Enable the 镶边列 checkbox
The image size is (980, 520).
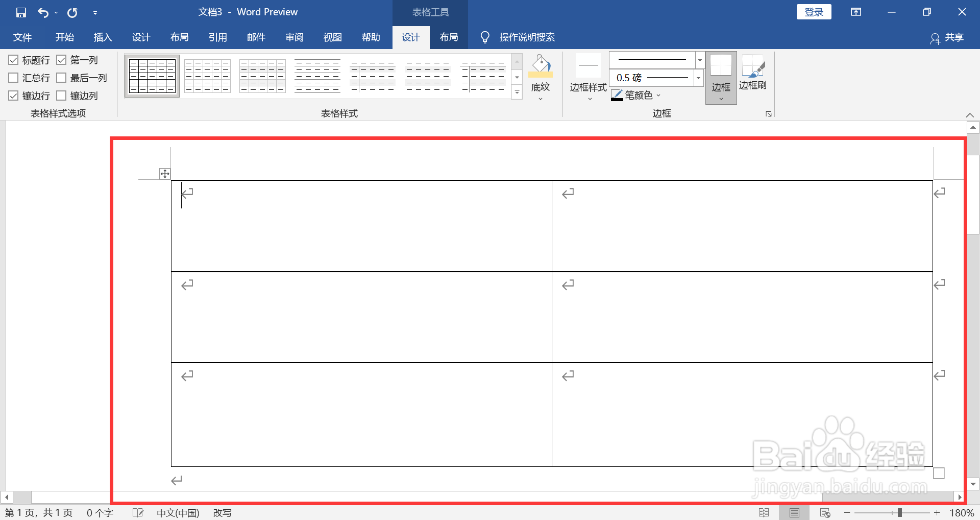[62, 96]
